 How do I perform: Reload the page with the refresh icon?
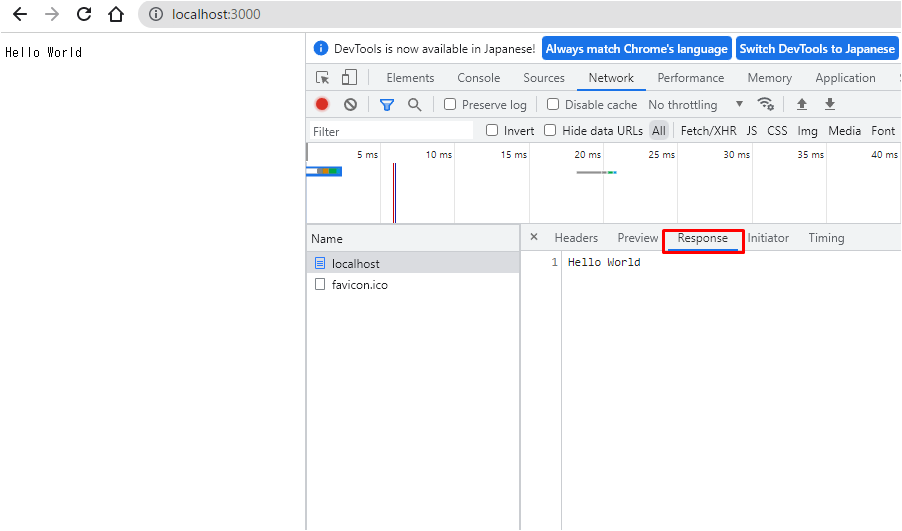click(x=84, y=14)
